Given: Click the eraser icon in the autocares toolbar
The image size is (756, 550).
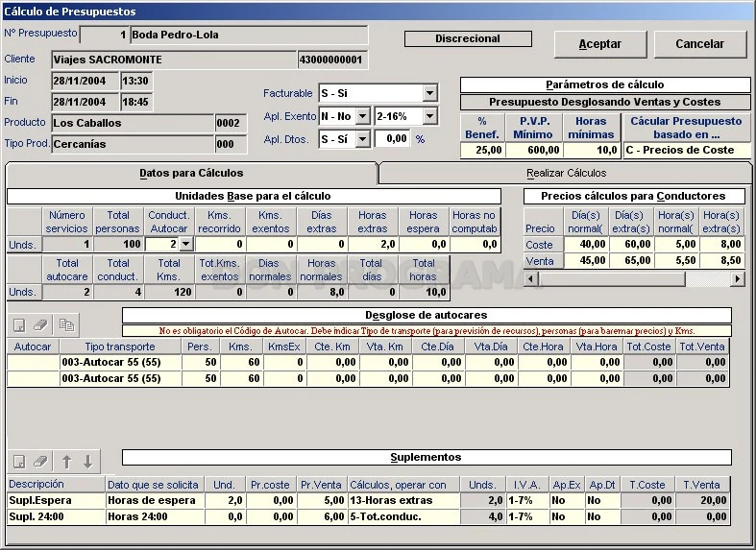Looking at the screenshot, I should (41, 325).
